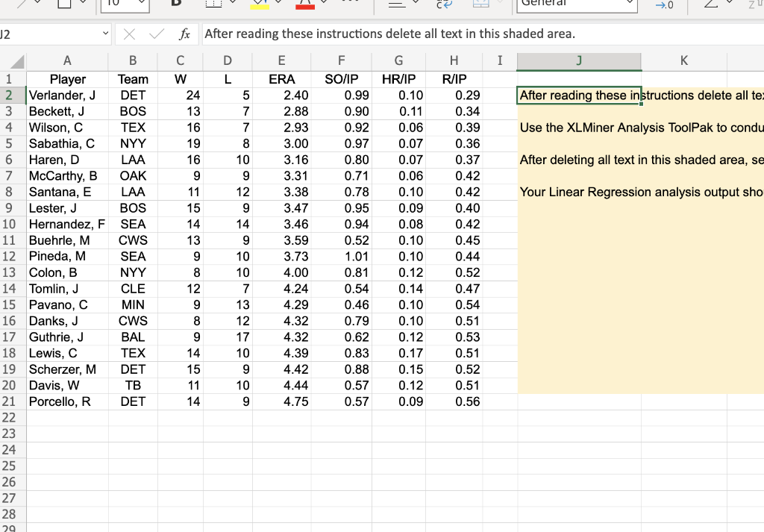Viewport: 764px width, 532px height.
Task: Click the Team header cell
Action: point(133,79)
